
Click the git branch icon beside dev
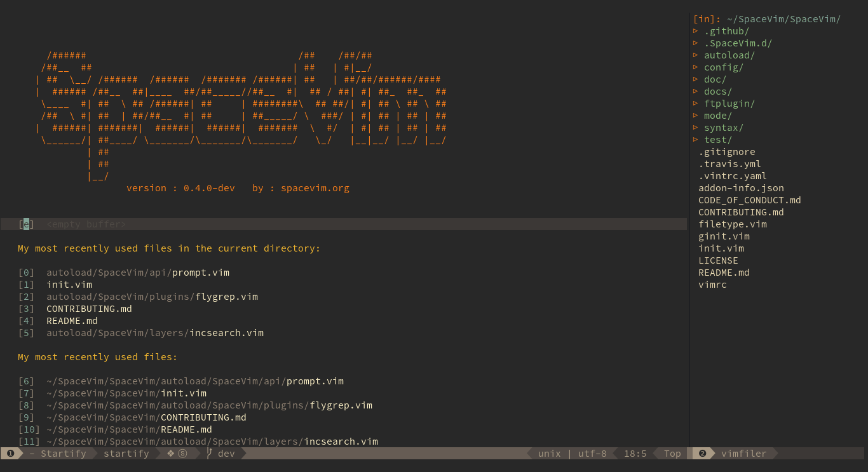pyautogui.click(x=209, y=454)
